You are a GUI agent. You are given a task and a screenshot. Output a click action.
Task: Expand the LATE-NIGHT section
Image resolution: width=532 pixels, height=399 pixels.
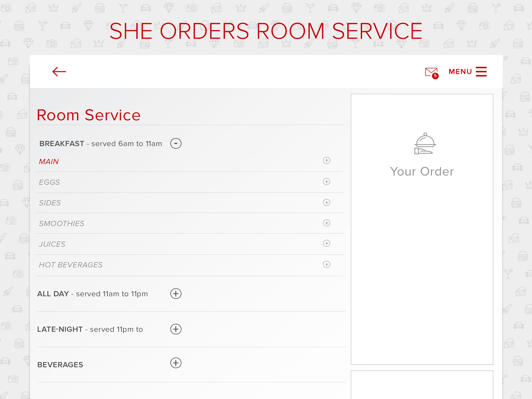coord(176,329)
